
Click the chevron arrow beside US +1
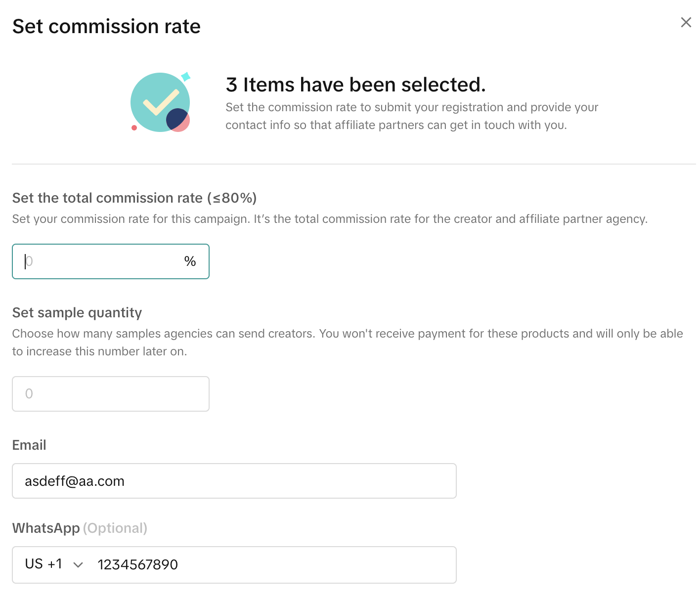(78, 565)
